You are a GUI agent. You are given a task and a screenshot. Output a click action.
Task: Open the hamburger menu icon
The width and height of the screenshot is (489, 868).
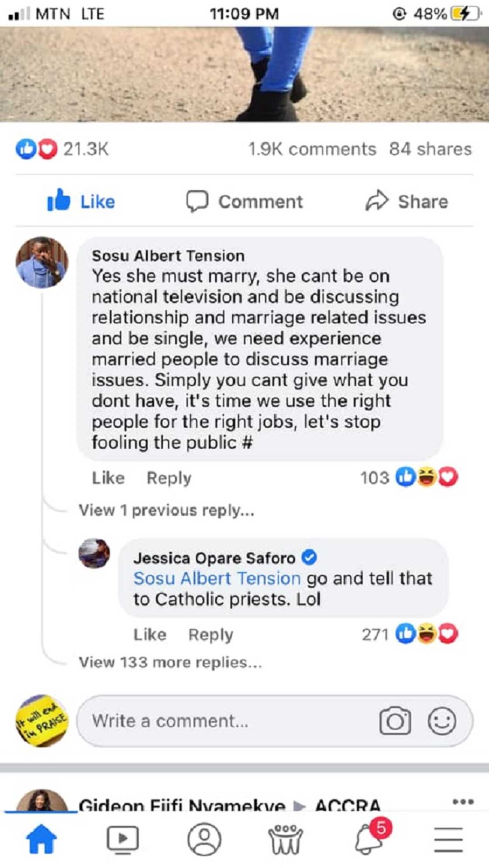point(449,840)
